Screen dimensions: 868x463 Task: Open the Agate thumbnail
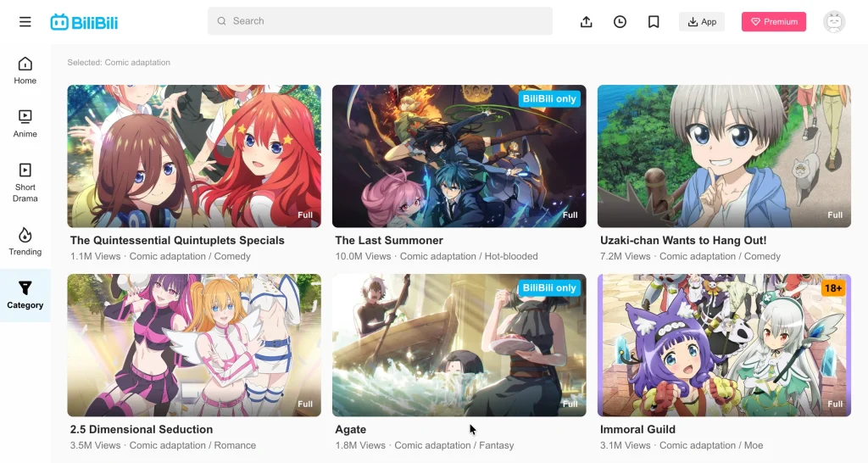[459, 345]
